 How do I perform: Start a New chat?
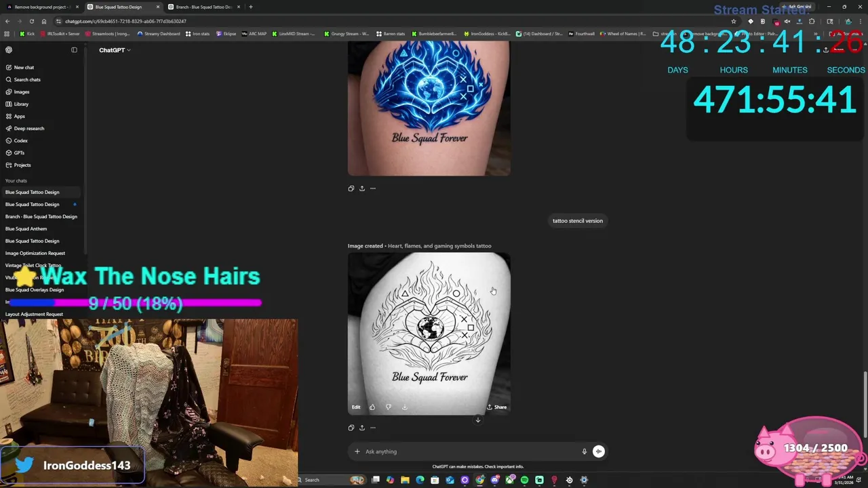[41, 67]
